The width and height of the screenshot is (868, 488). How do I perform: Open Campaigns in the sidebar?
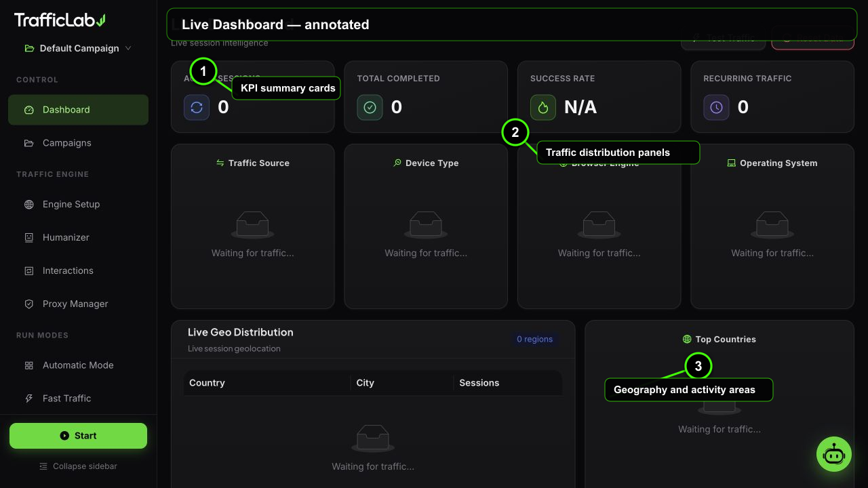[x=78, y=143]
